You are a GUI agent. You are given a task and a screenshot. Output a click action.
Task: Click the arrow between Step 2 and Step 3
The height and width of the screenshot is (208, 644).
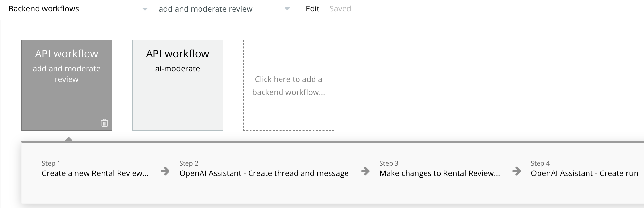(x=365, y=171)
